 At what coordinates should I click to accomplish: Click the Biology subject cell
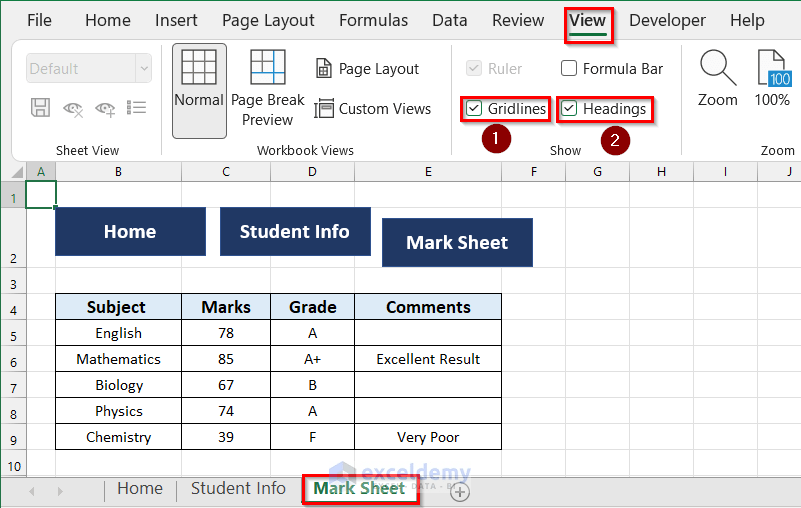(x=119, y=385)
